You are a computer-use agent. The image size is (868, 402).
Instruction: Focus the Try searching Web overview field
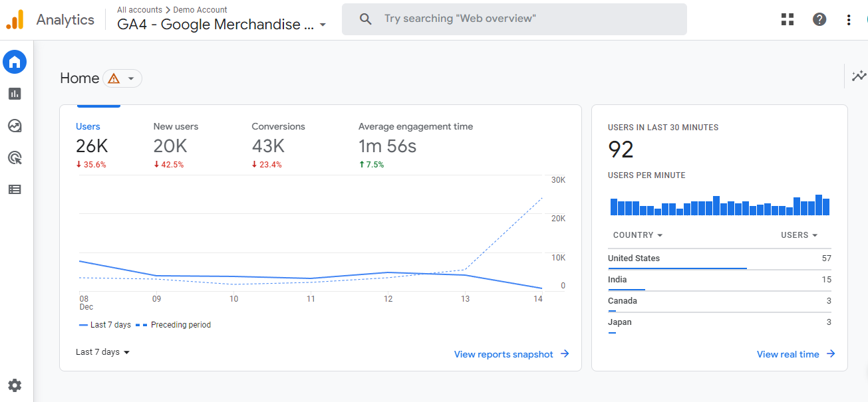(x=514, y=19)
